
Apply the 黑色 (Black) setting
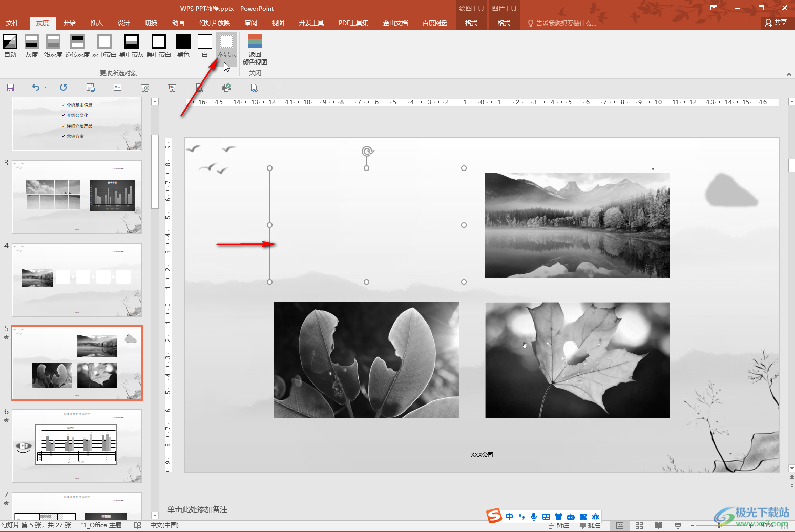tap(183, 46)
